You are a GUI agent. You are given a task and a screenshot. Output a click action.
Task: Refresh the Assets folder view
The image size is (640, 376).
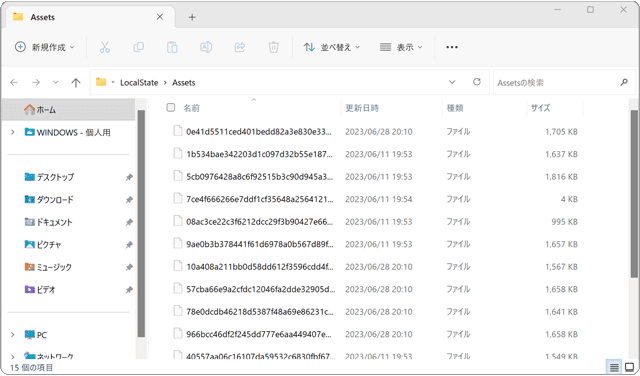477,82
